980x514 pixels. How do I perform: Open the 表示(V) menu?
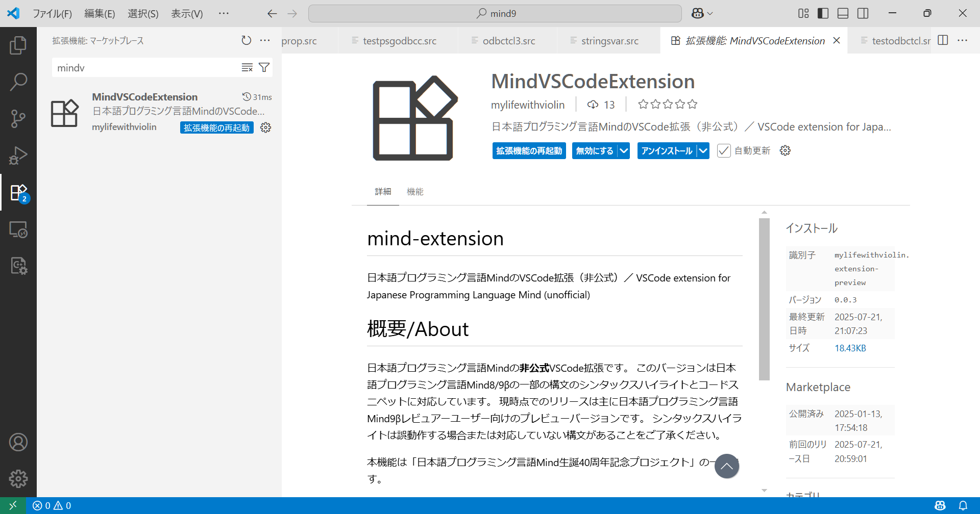tap(186, 14)
